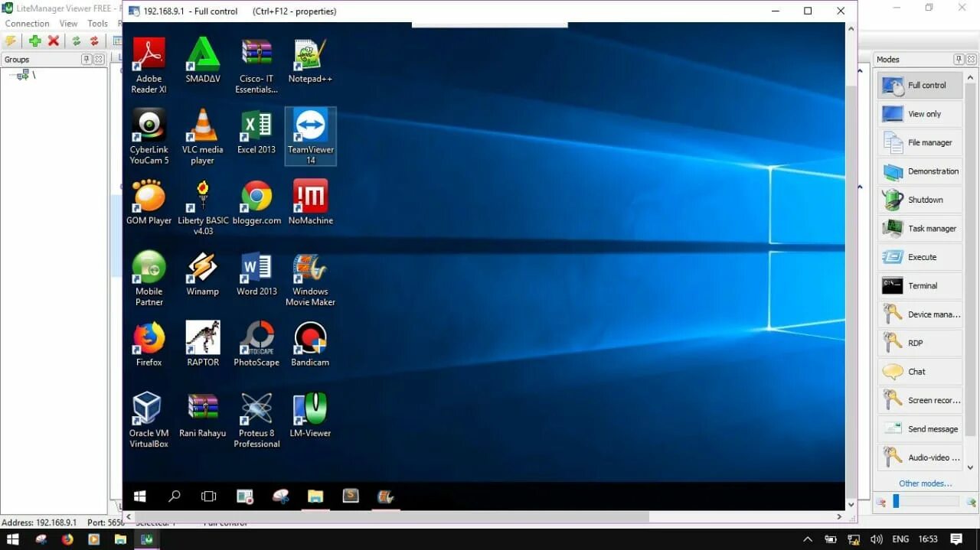The height and width of the screenshot is (550, 980).
Task: Choose Shutdown mode
Action: click(920, 200)
